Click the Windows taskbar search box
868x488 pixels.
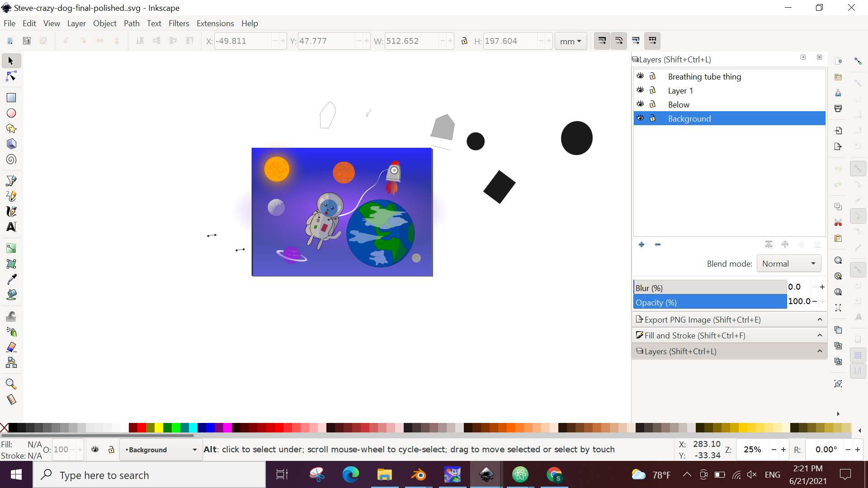pyautogui.click(x=149, y=475)
